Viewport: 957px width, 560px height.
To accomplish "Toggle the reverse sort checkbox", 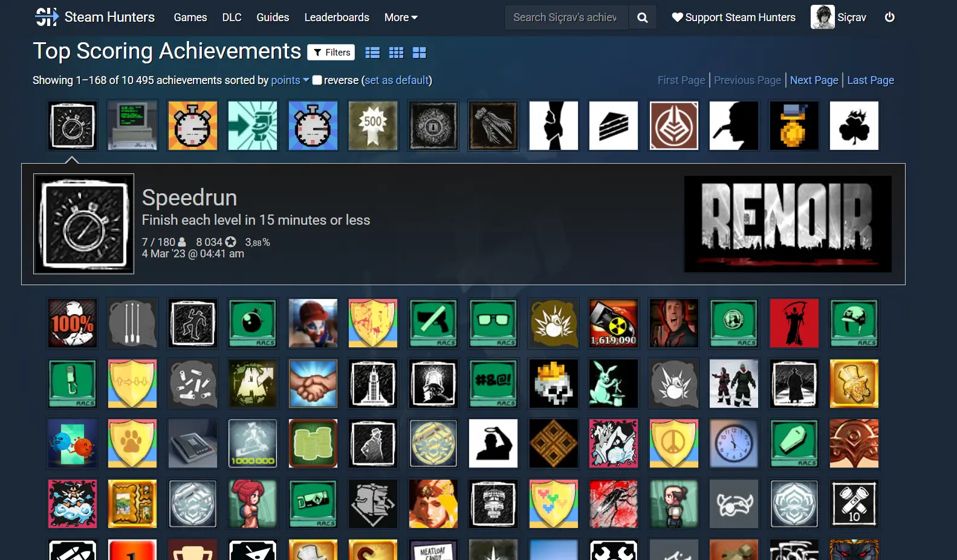I will pos(317,80).
